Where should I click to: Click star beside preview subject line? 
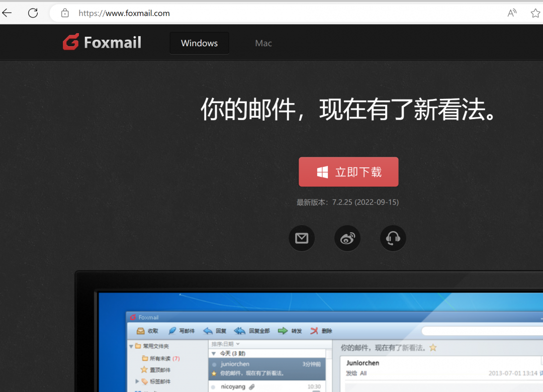(x=433, y=348)
